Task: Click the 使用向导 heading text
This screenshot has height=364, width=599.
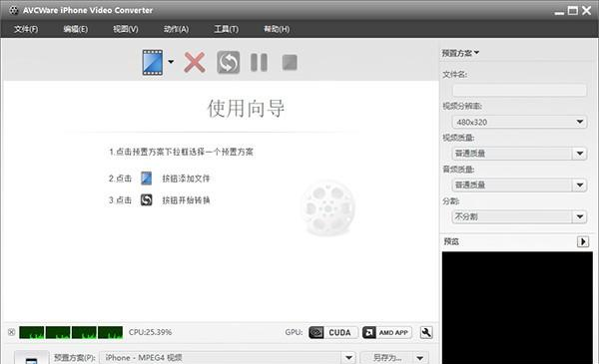Action: coord(247,109)
